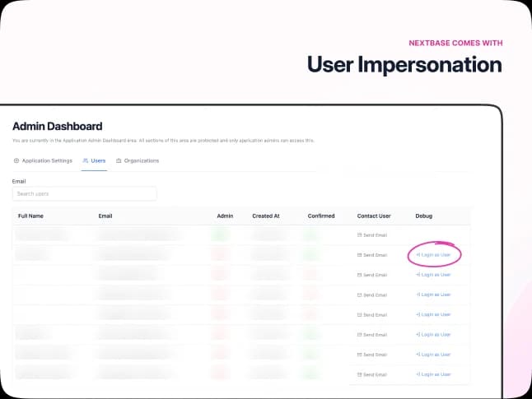Image resolution: width=532 pixels, height=399 pixels.
Task: Click the Full Name column header
Action: pyautogui.click(x=30, y=216)
